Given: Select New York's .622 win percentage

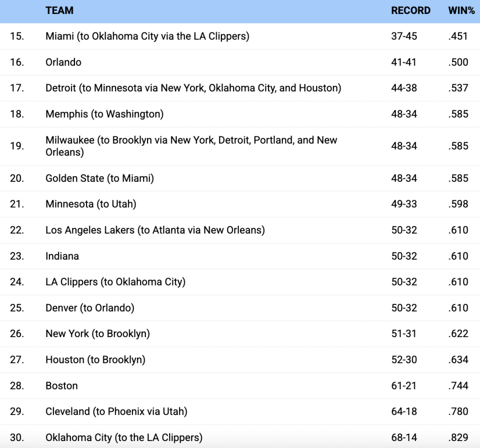Looking at the screenshot, I should pos(458,333).
